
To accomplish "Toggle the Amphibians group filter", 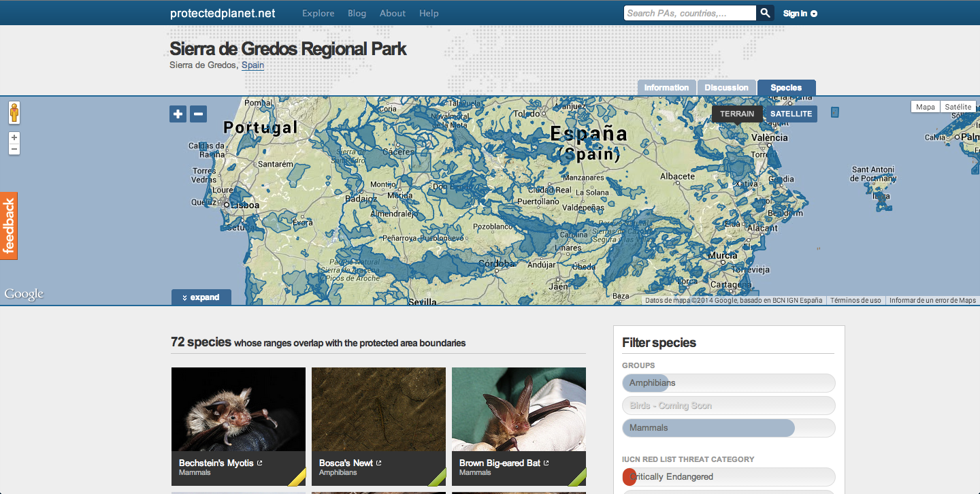I will pos(728,383).
